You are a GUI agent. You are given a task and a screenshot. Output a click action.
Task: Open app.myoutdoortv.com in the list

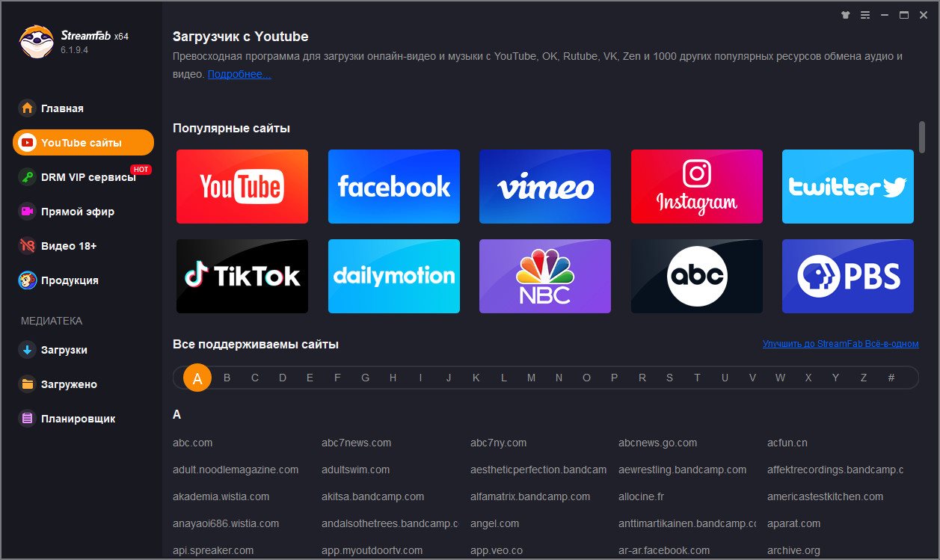point(372,550)
